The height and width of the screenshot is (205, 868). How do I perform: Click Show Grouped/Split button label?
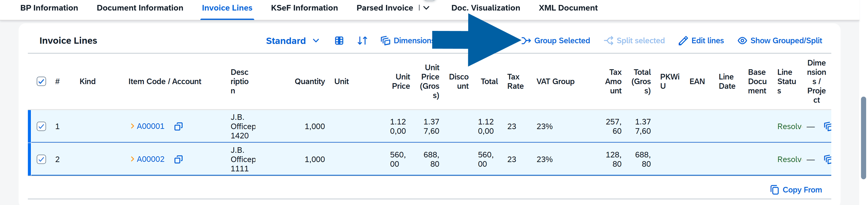click(786, 41)
